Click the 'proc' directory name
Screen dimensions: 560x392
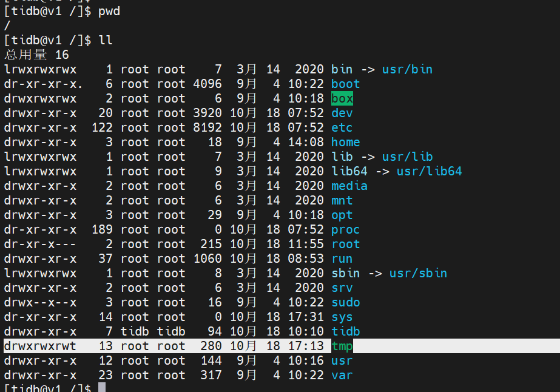pos(346,229)
